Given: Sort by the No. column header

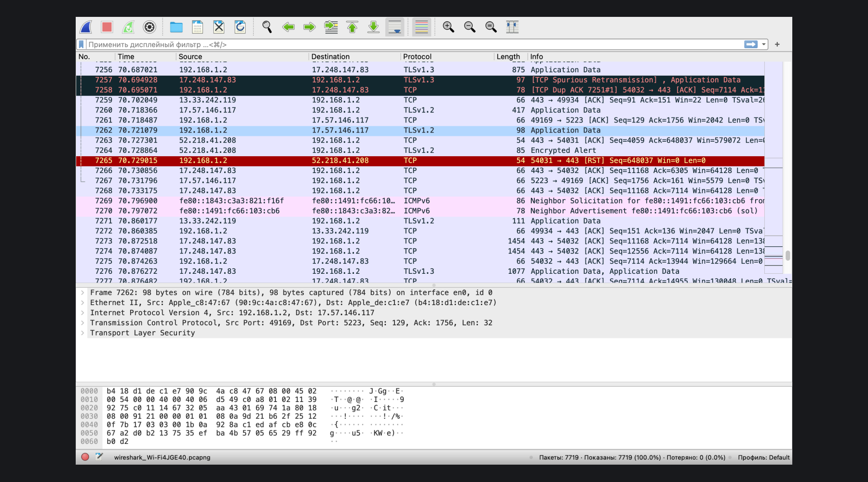Looking at the screenshot, I should click(x=95, y=56).
